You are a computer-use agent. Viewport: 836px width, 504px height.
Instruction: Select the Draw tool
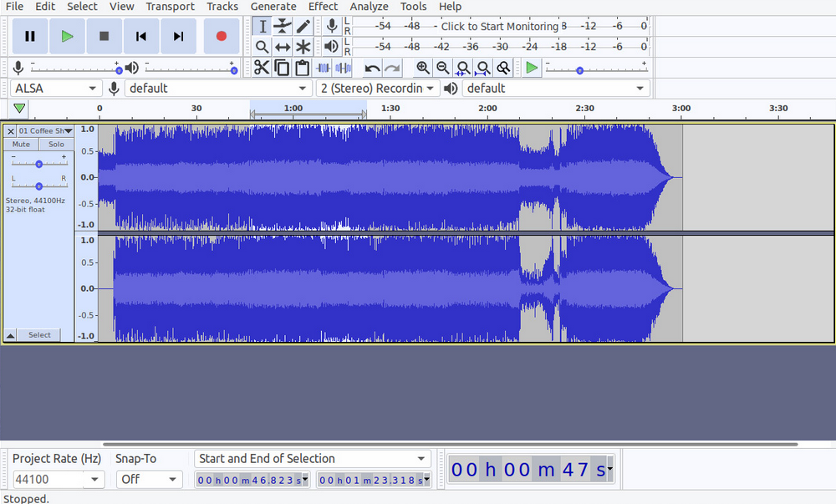pos(302,26)
